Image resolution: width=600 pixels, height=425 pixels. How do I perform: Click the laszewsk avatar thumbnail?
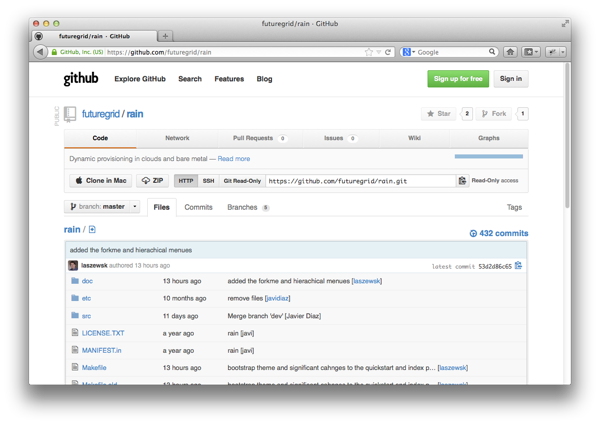73,265
